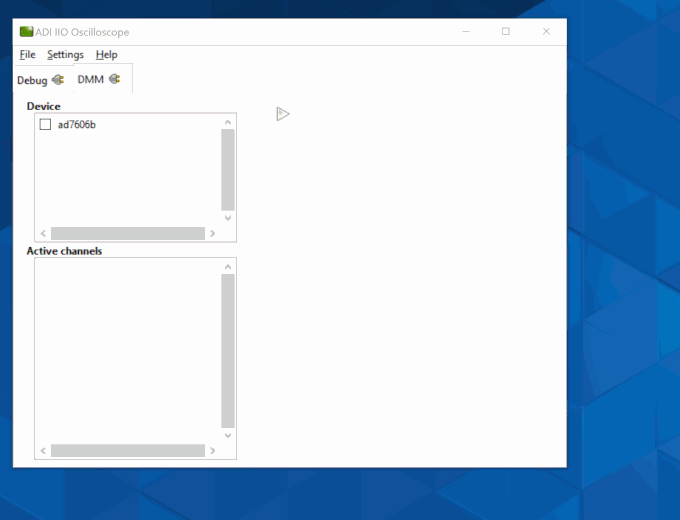The height and width of the screenshot is (520, 680).
Task: Detach the Debug tab via its plug icon
Action: (x=58, y=80)
